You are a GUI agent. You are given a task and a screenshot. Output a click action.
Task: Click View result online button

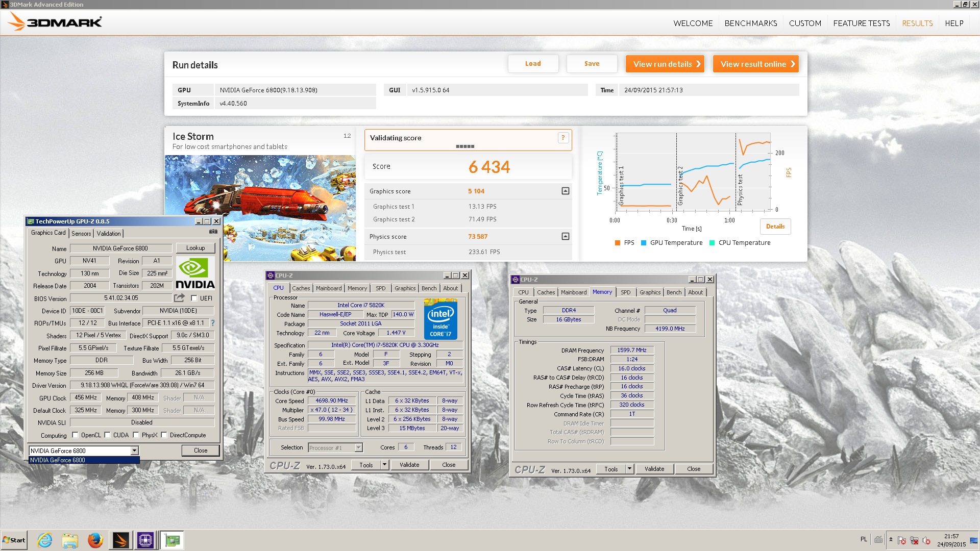click(x=755, y=64)
